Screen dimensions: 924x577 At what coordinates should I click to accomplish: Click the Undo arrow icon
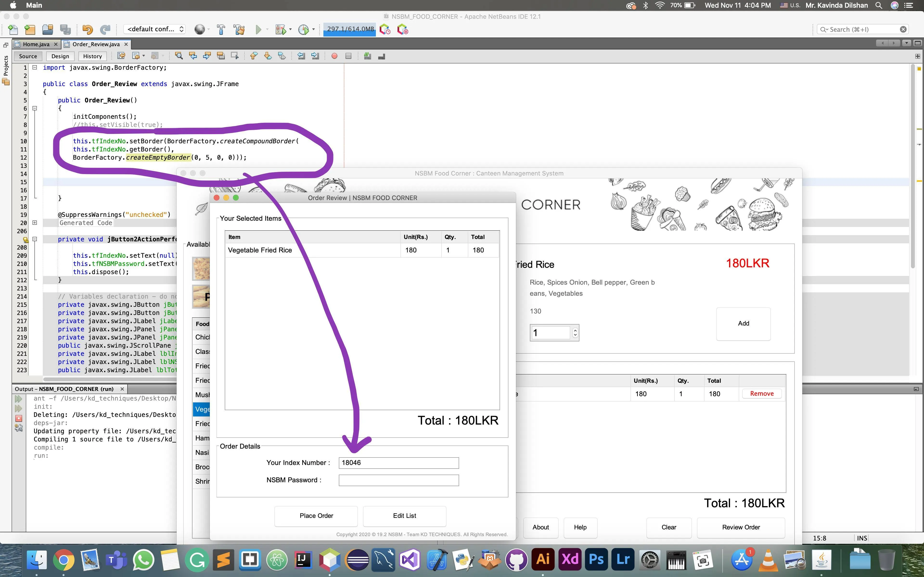[87, 29]
